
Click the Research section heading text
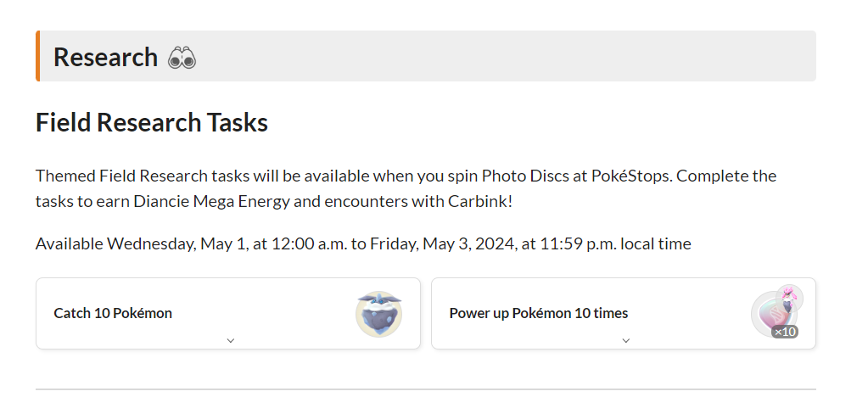click(105, 57)
